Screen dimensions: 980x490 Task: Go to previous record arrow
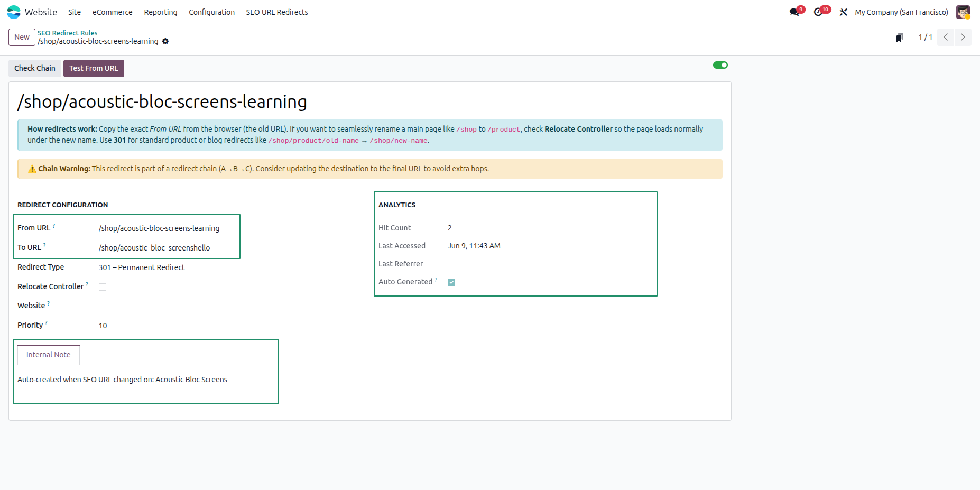(x=946, y=37)
